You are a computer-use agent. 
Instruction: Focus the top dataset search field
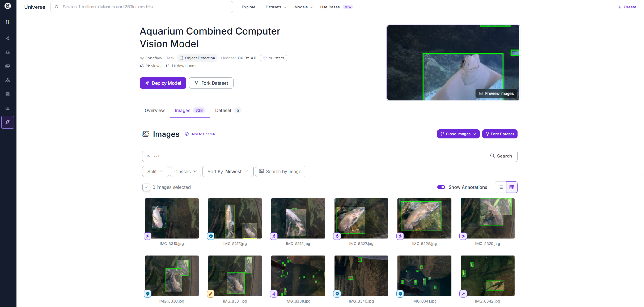pyautogui.click(x=142, y=7)
